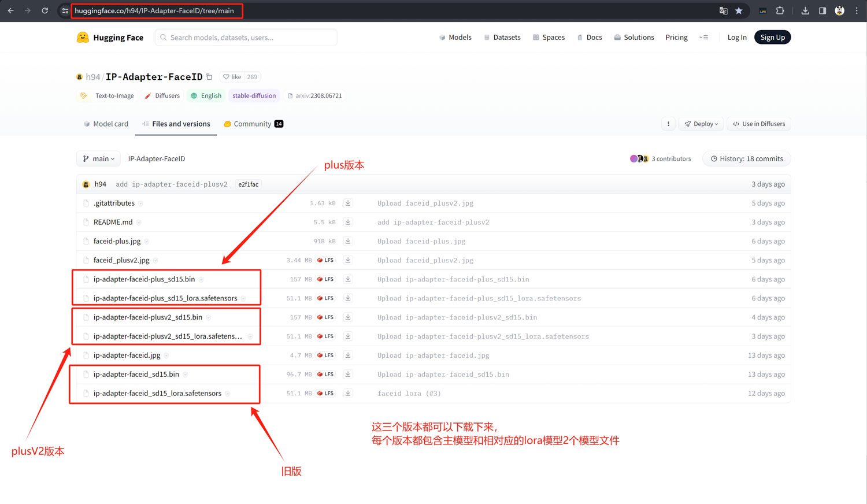The height and width of the screenshot is (504, 867).
Task: Open the faceid_plusv2.jpg file link
Action: coord(121,260)
